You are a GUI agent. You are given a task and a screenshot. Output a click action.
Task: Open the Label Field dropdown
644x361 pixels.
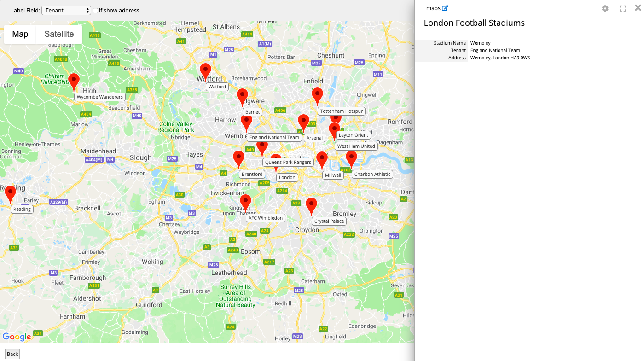tap(66, 10)
